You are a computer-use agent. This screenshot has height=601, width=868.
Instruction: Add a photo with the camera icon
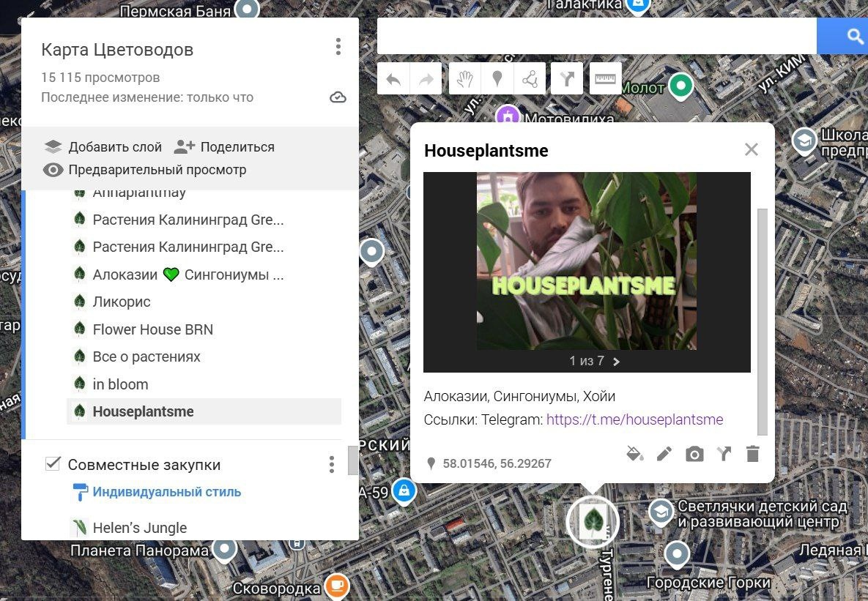click(694, 455)
